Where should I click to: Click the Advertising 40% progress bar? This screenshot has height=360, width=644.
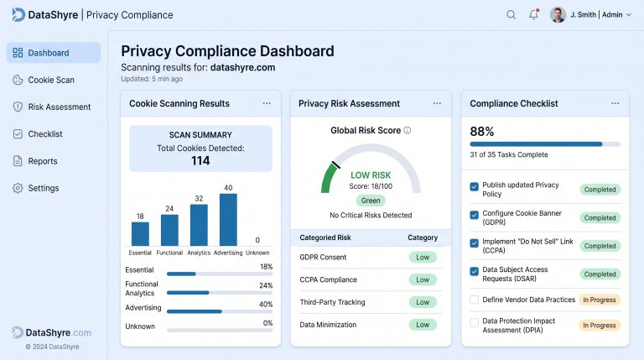pos(220,311)
